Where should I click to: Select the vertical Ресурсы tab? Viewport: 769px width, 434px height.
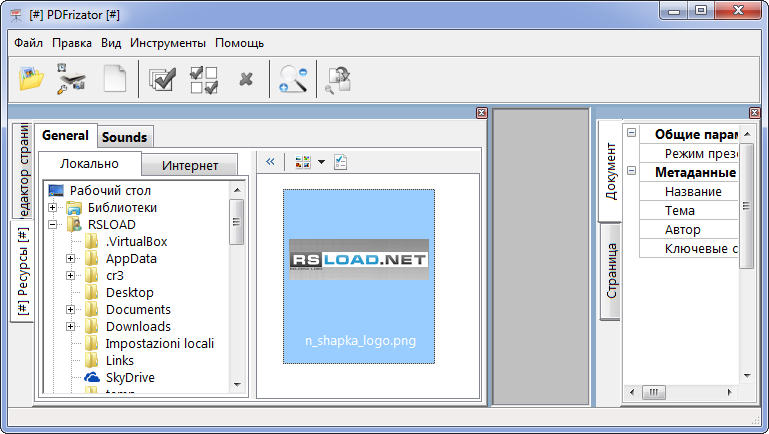[x=23, y=271]
